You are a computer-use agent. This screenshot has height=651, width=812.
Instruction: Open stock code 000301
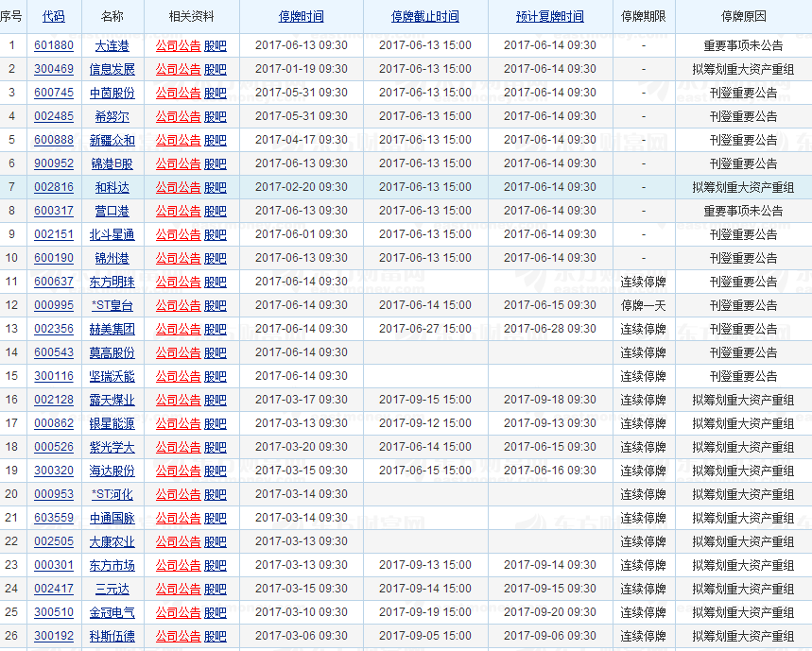click(54, 566)
